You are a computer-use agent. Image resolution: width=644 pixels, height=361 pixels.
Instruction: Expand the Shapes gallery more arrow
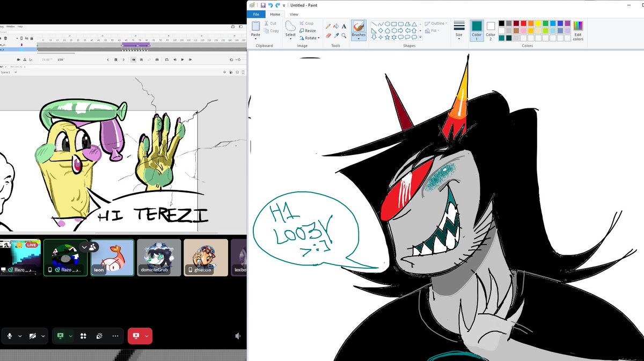420,37
